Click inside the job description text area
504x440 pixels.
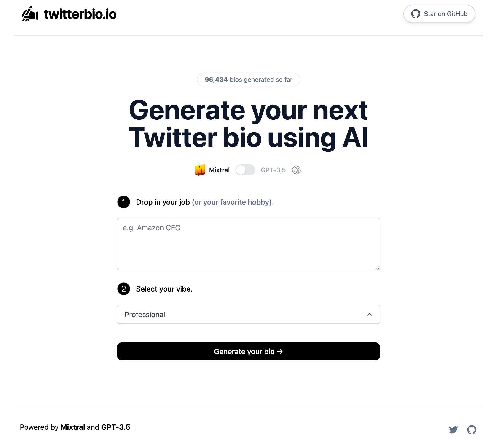tap(248, 243)
